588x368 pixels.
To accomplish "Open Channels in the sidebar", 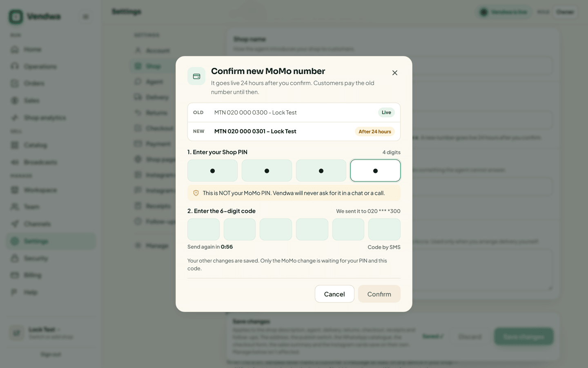I will pos(51,224).
